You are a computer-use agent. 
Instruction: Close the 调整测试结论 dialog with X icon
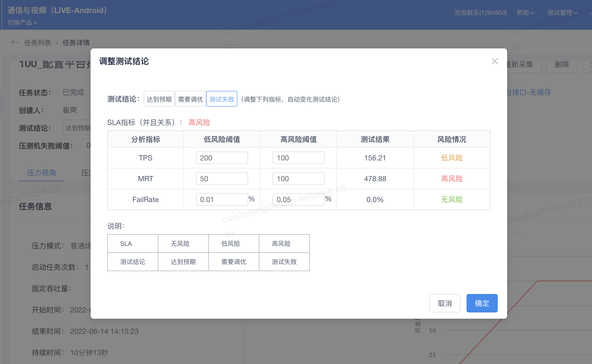[x=495, y=61]
